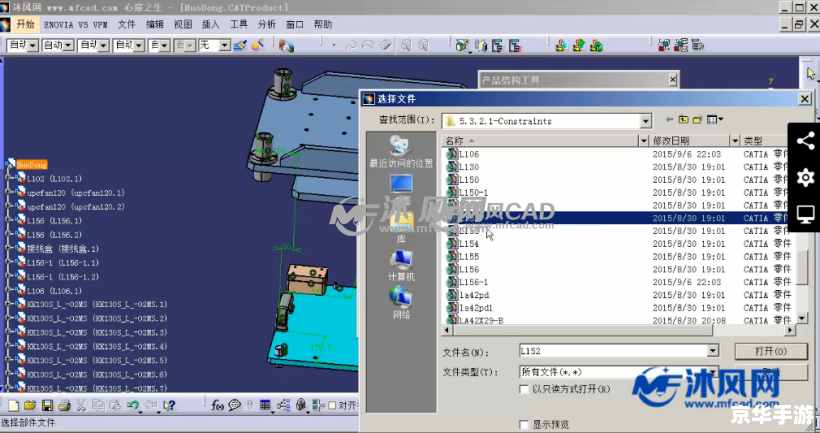The height and width of the screenshot is (433, 820).
Task: Save the document with floppy disk icon
Action: pyautogui.click(x=47, y=405)
